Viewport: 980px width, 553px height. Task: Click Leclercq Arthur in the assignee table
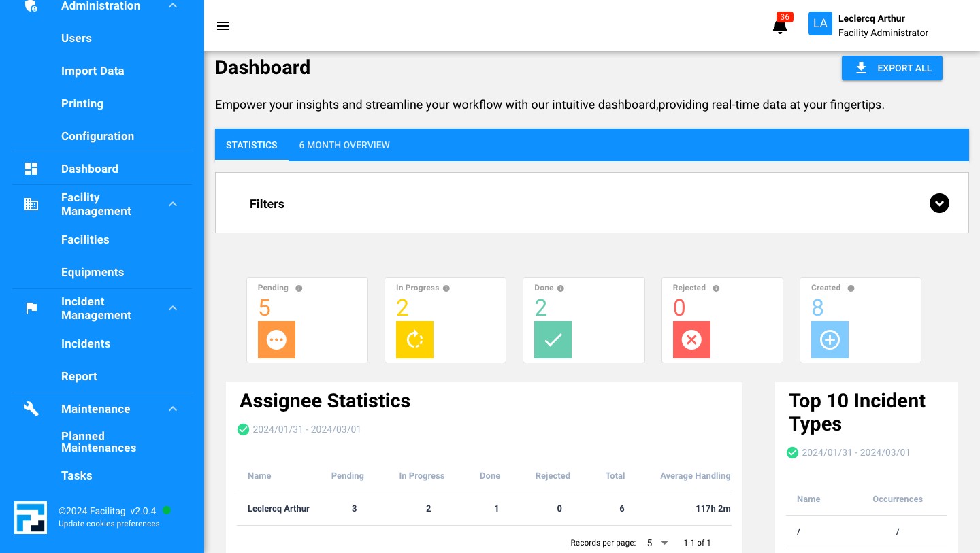[x=278, y=509]
